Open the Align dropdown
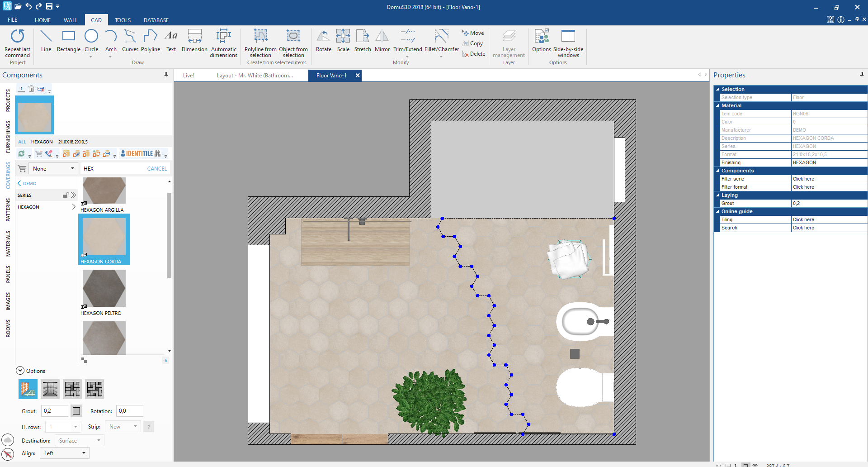The width and height of the screenshot is (868, 467). (65, 453)
